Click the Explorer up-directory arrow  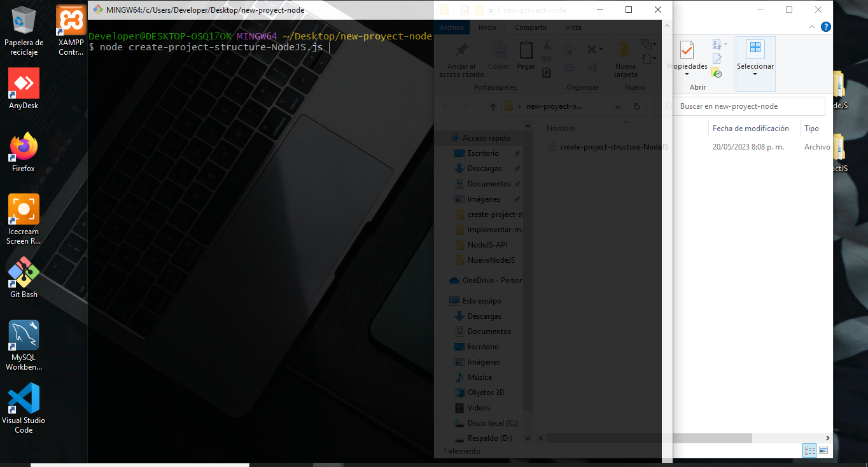tap(493, 107)
